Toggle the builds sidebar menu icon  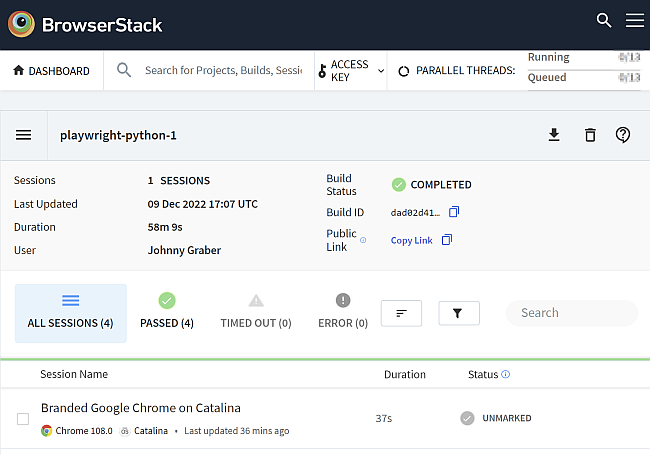tap(23, 135)
